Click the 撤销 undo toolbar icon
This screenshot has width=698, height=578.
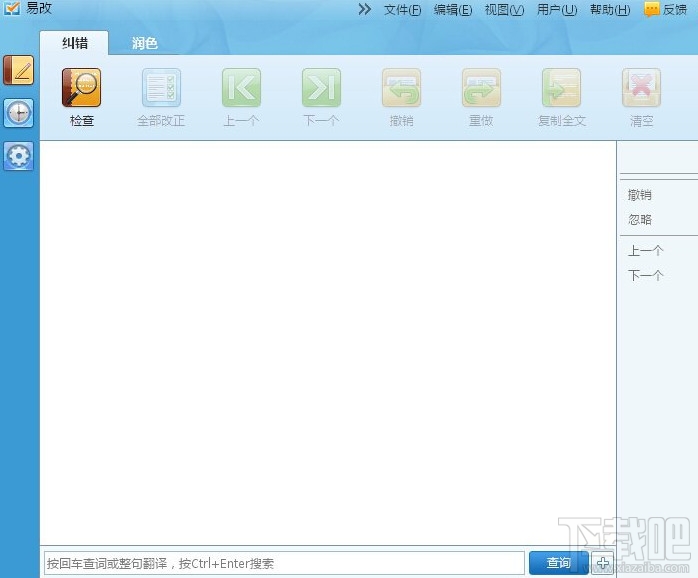(401, 88)
